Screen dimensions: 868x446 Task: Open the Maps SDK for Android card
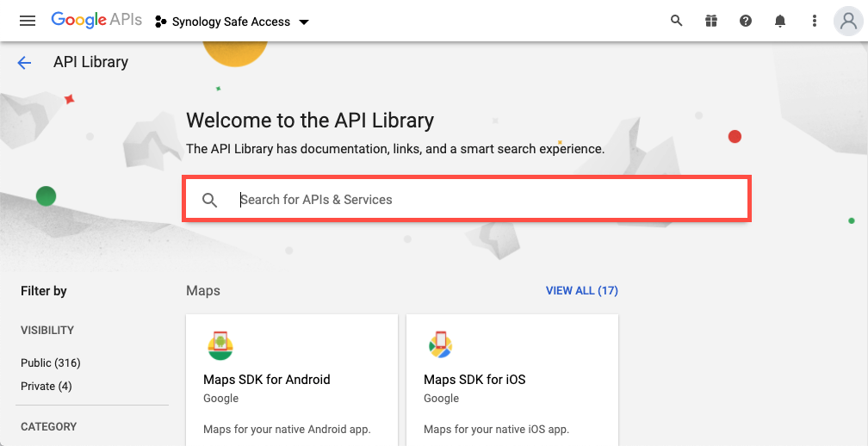pos(292,380)
